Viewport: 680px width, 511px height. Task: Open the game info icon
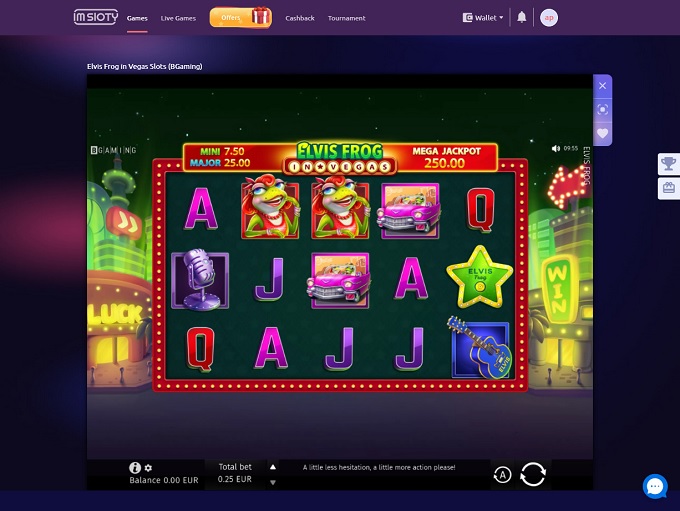pyautogui.click(x=135, y=467)
